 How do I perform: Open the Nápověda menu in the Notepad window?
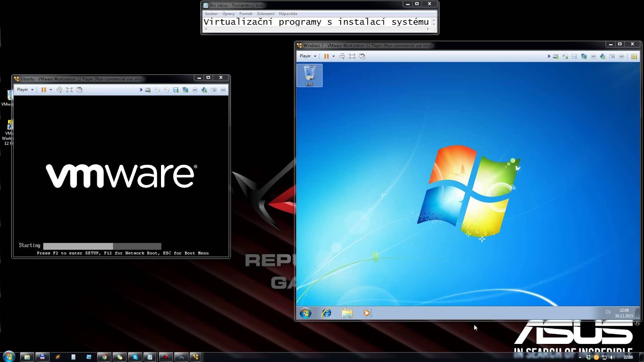pyautogui.click(x=288, y=14)
